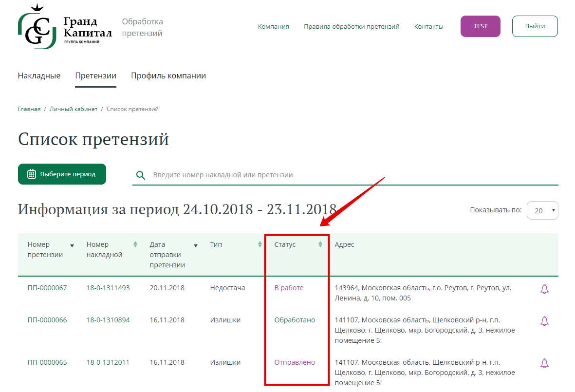Click status Отправлено
The height and width of the screenshot is (392, 575).
[x=295, y=362]
